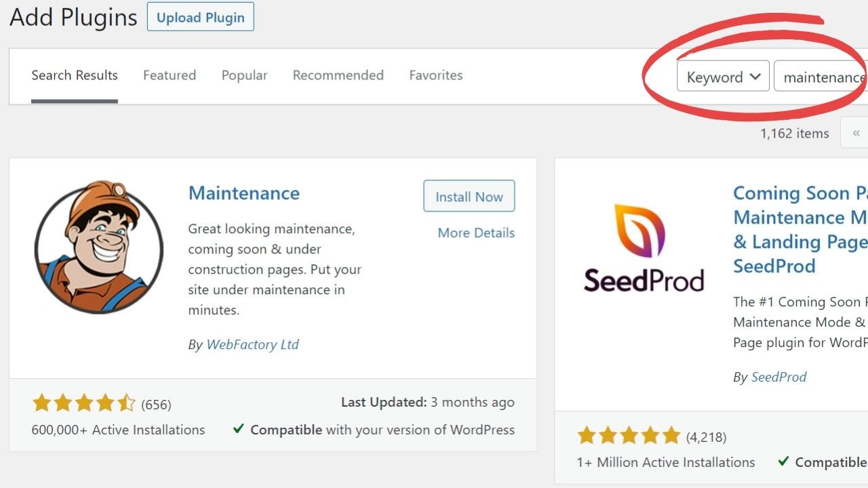
Task: Switch to the Popular tab
Action: pyautogui.click(x=244, y=75)
